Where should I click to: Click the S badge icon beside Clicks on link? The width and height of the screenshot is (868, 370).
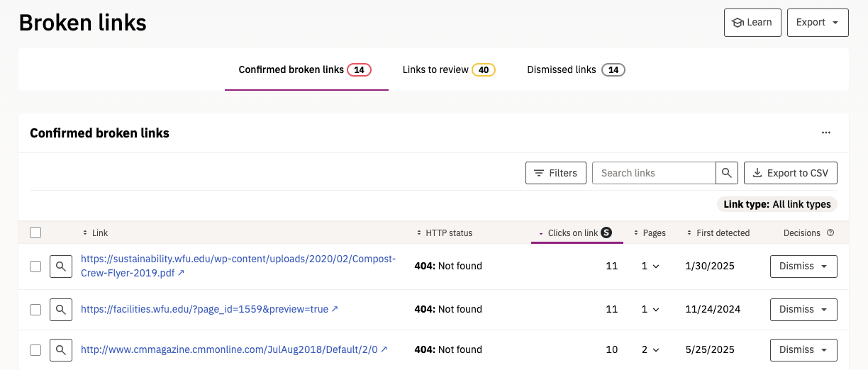(606, 232)
